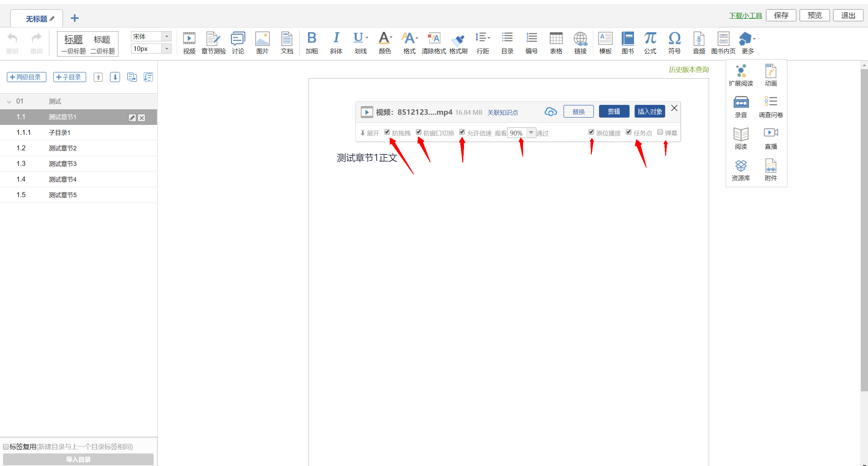The image size is (868, 466).
Task: Toggle 标签复用 checkbox at bottom
Action: (x=6, y=447)
